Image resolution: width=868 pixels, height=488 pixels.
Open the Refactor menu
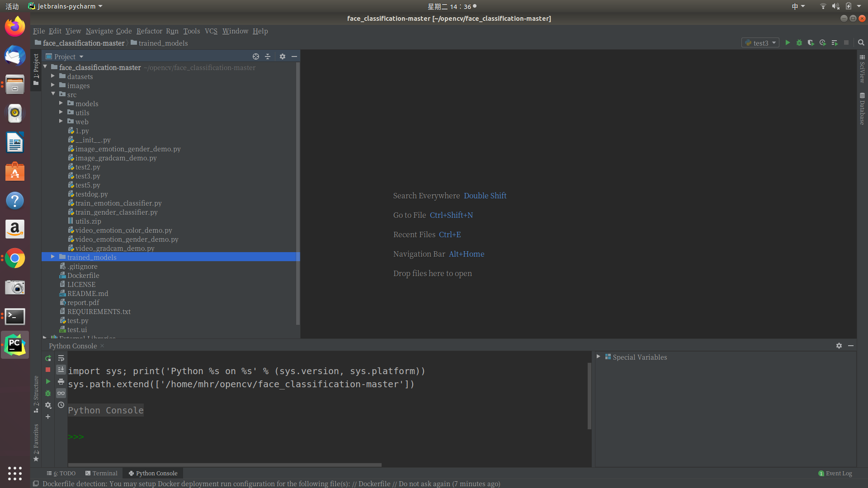149,31
